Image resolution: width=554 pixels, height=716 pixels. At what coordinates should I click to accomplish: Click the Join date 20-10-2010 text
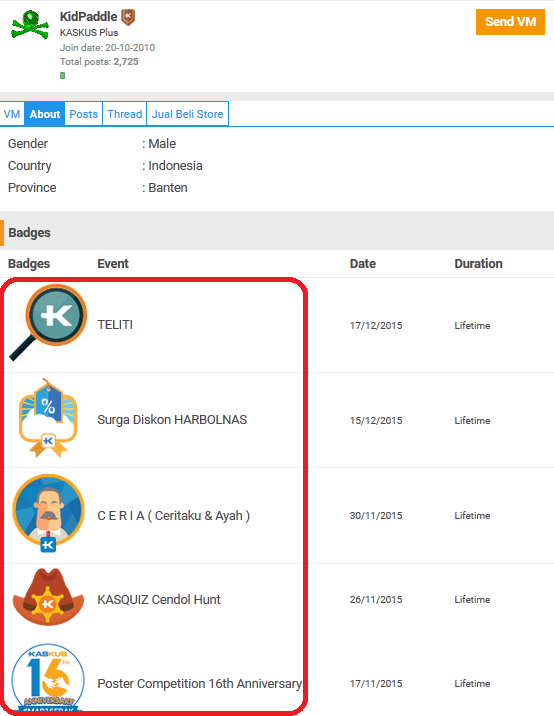tap(107, 47)
